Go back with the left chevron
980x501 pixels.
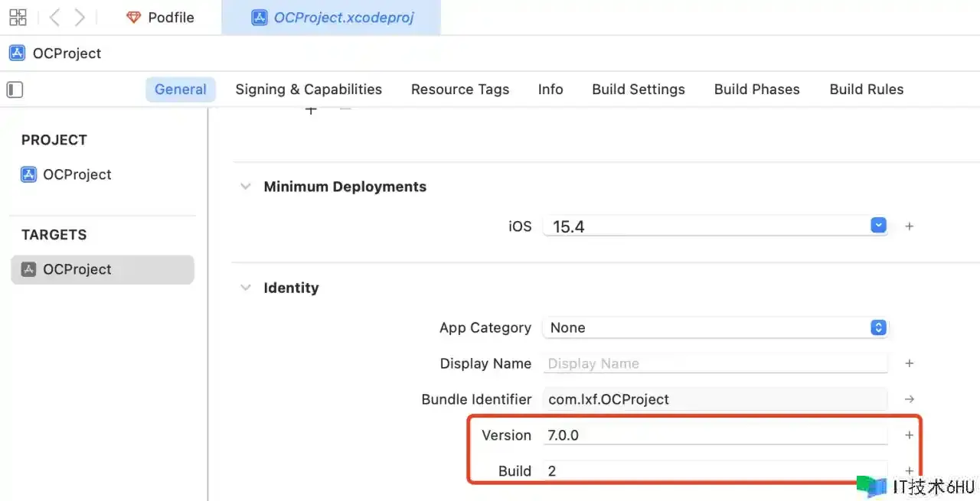tap(54, 18)
